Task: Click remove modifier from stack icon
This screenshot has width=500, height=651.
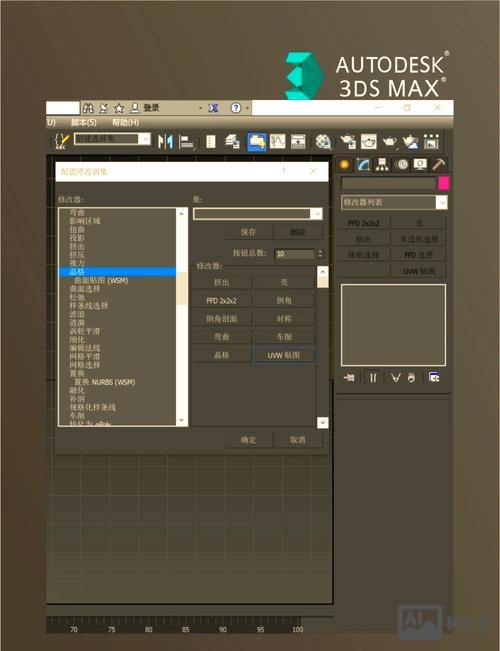Action: 411,377
